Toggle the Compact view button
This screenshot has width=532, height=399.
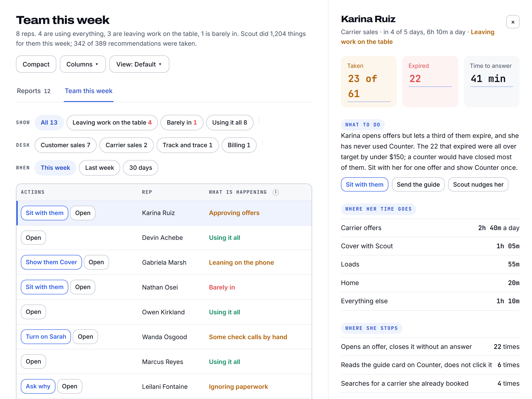tap(36, 64)
